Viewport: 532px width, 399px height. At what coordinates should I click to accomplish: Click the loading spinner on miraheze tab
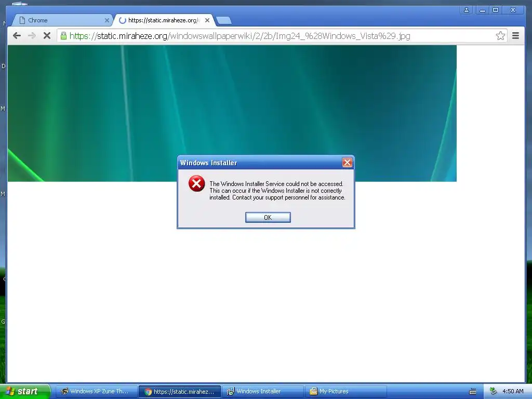coord(123,20)
